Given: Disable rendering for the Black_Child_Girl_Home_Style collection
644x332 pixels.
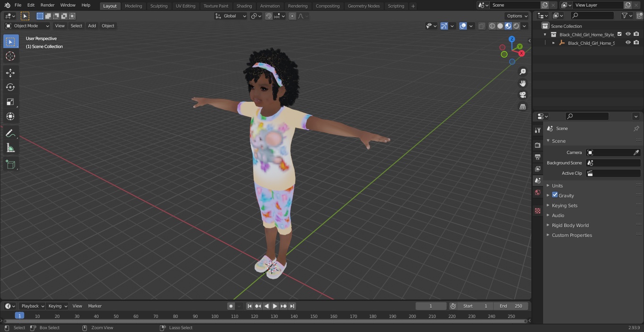Looking at the screenshot, I should click(x=636, y=34).
